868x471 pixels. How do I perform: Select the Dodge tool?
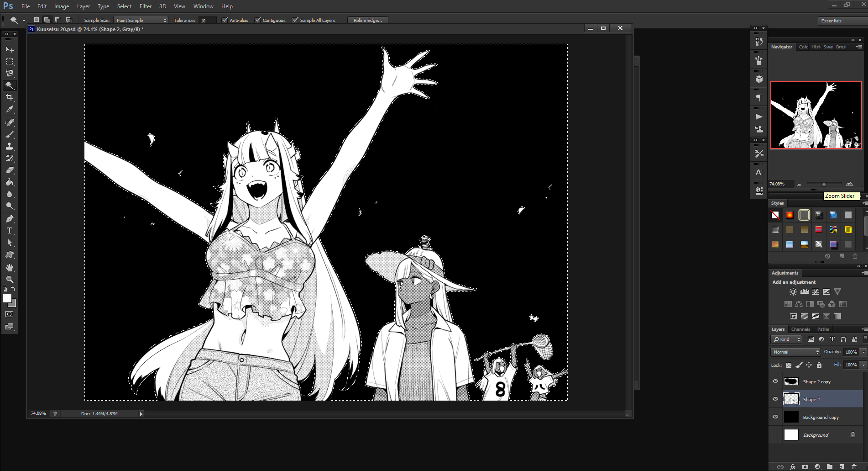10,206
